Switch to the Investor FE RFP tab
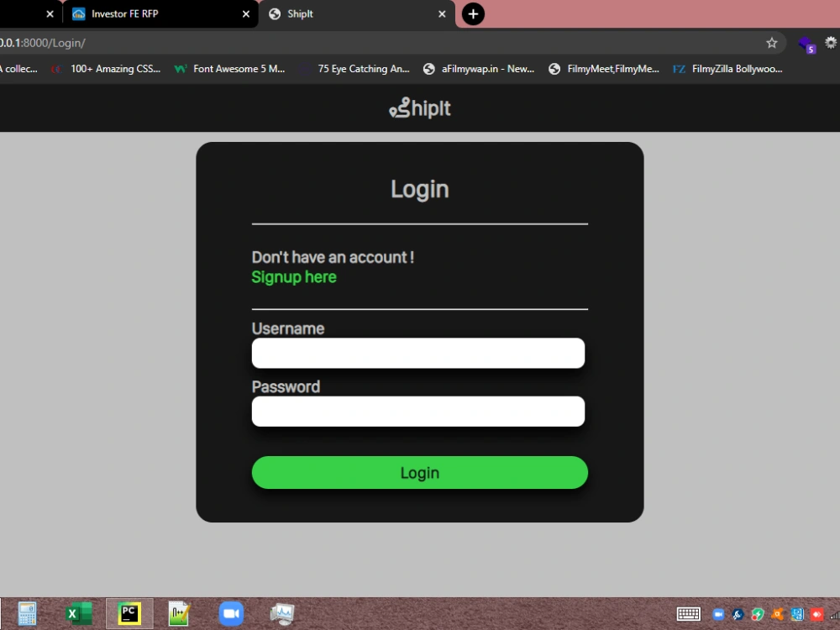 160,14
